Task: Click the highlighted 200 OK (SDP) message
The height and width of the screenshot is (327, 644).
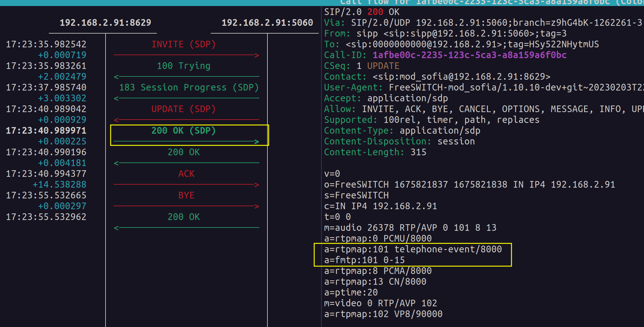Action: click(x=183, y=130)
